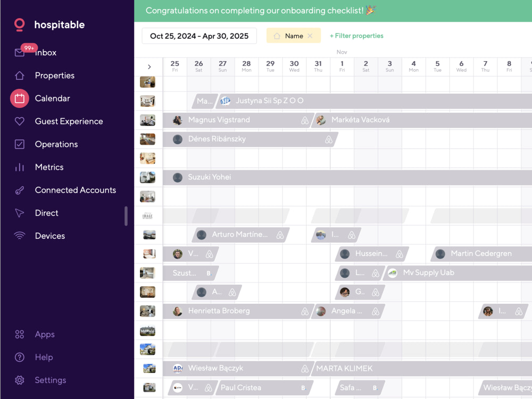Expand the property list with the chevron

coord(149,67)
